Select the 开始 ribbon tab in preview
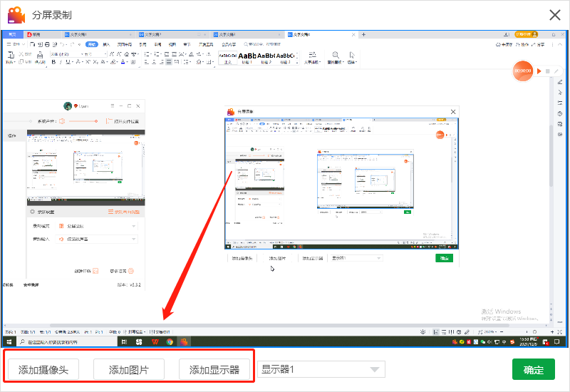This screenshot has width=570, height=392. point(92,44)
